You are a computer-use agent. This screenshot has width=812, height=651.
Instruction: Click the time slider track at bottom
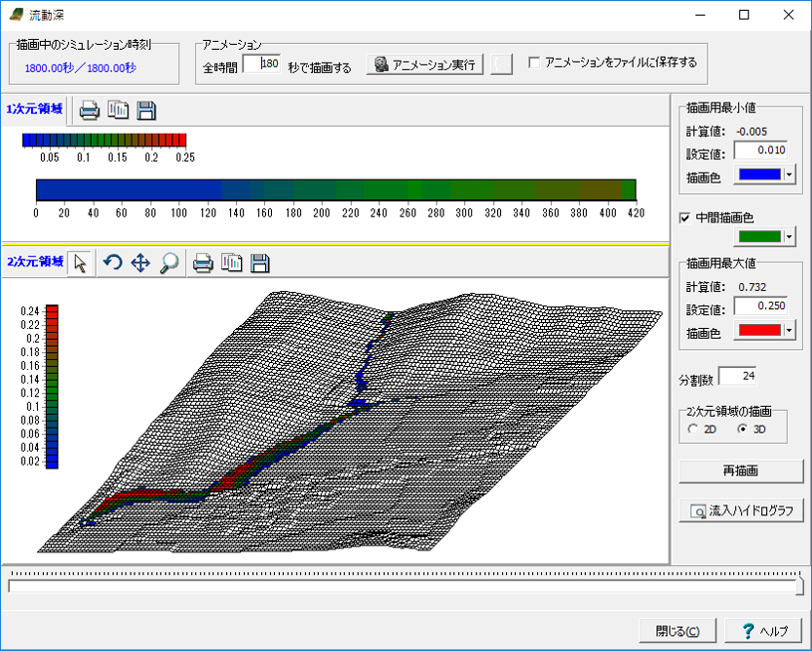click(x=404, y=585)
